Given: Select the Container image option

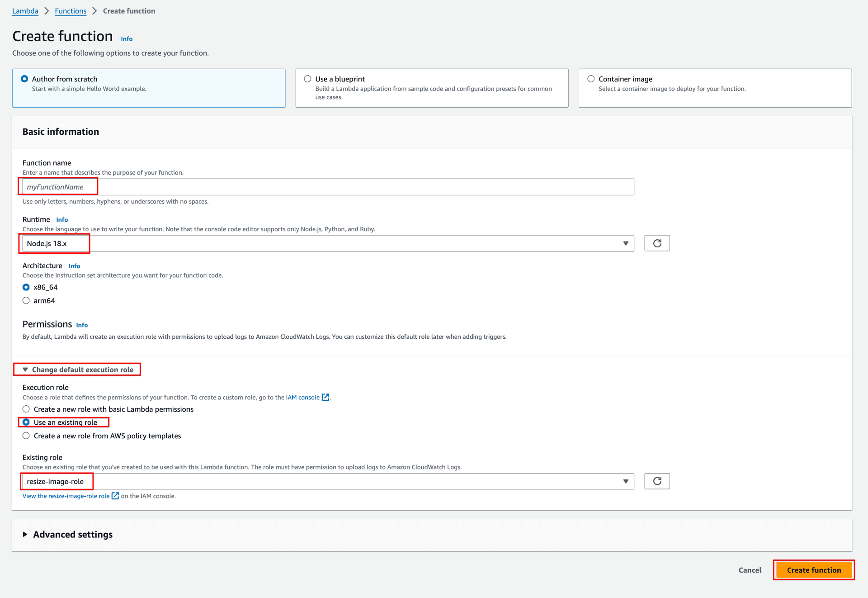Looking at the screenshot, I should tap(591, 79).
